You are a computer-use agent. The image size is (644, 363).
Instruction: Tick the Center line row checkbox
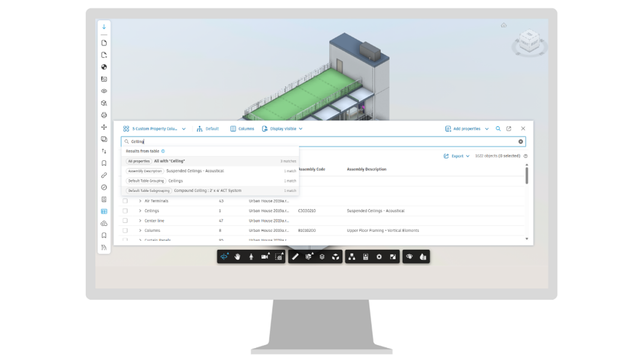click(x=125, y=221)
